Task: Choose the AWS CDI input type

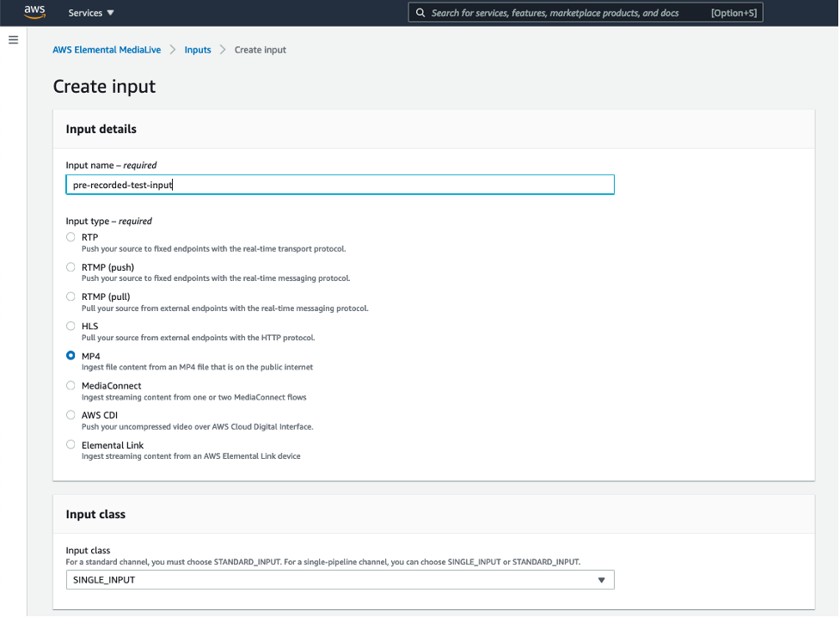Action: [71, 415]
